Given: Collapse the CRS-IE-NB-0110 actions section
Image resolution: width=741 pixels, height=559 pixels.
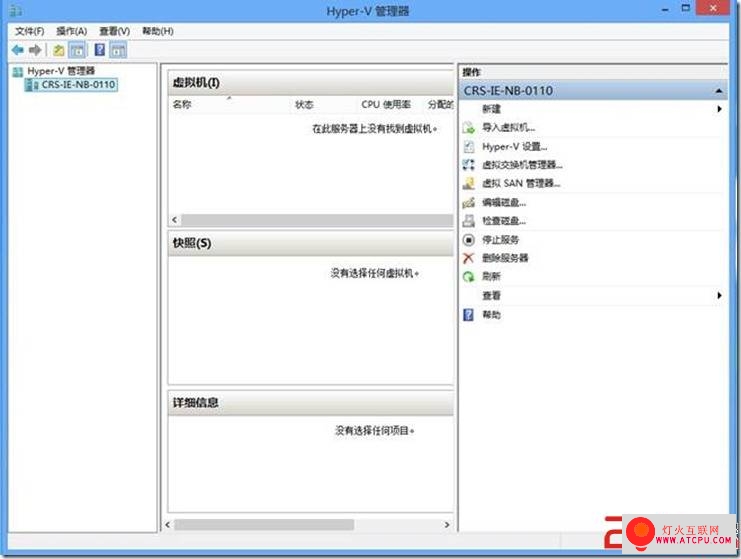Looking at the screenshot, I should click(x=719, y=91).
